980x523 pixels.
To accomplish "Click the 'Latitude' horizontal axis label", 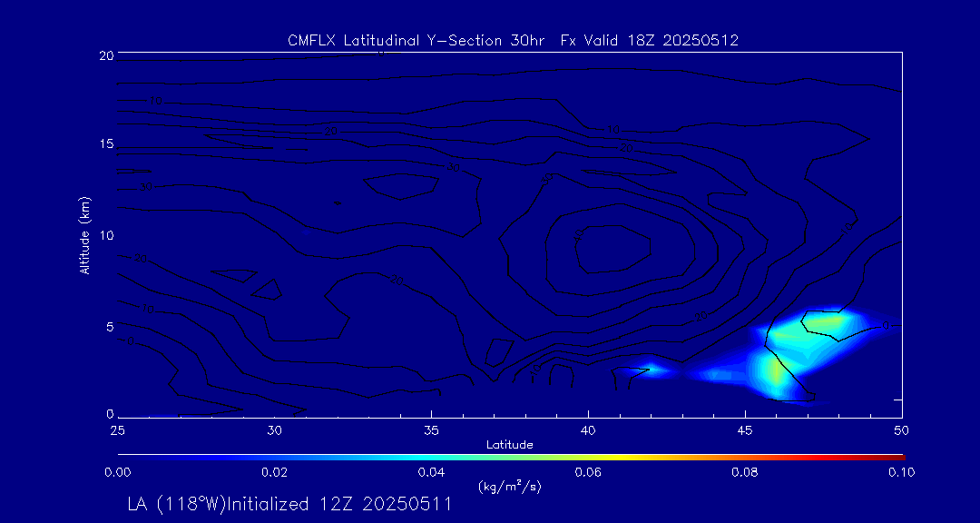I will tap(509, 445).
